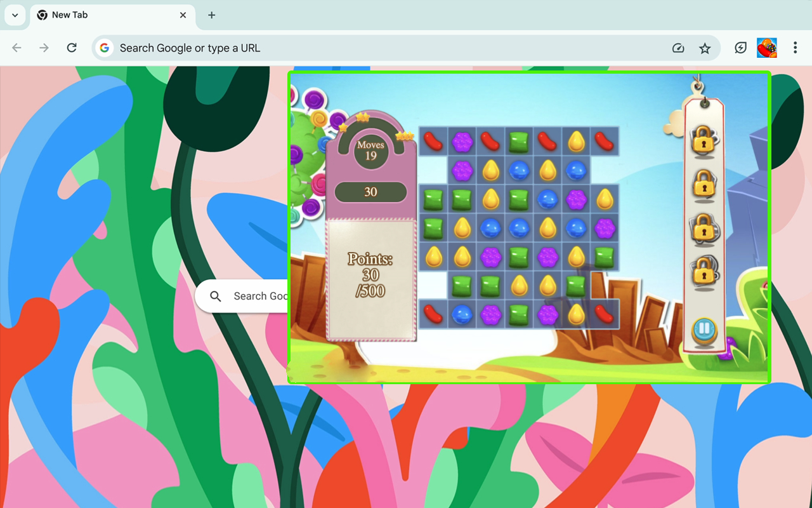The image size is (812, 508).
Task: Bookmark this tab with the star icon
Action: click(x=705, y=48)
